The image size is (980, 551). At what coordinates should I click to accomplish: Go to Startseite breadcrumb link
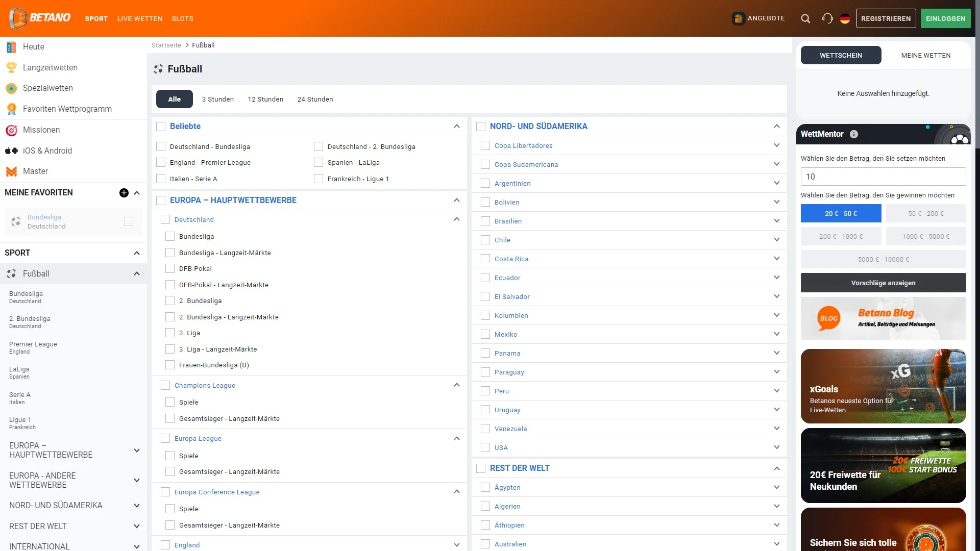pos(166,45)
